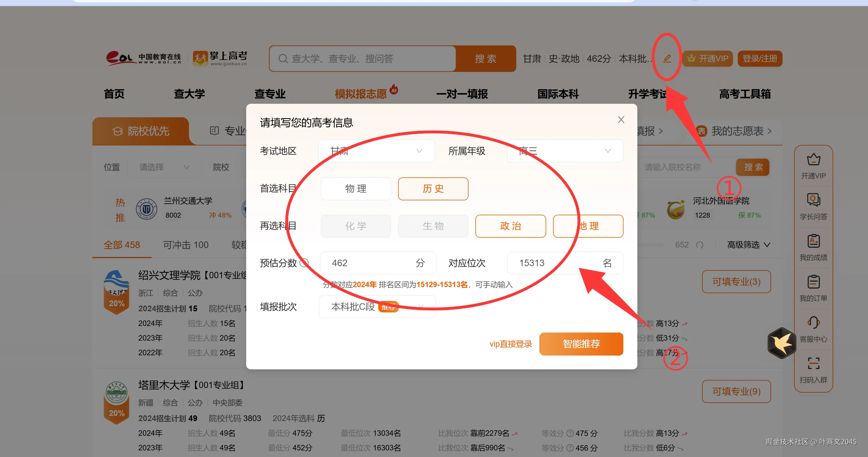The width and height of the screenshot is (868, 457).
Task: Open the 查大学 navigation menu item
Action: pos(189,94)
